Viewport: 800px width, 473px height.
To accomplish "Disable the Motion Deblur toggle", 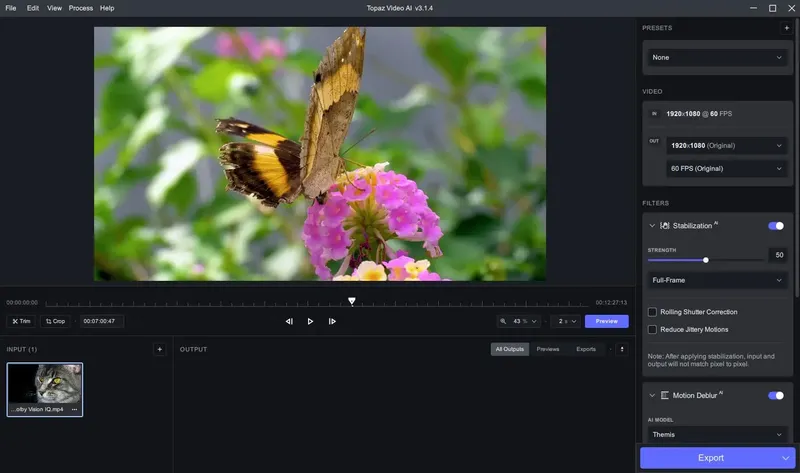I will [776, 395].
